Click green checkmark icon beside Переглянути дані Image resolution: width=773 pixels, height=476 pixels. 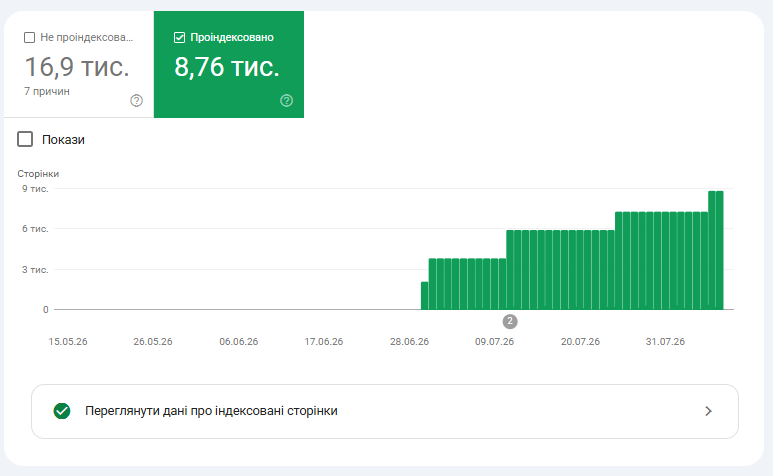click(62, 411)
